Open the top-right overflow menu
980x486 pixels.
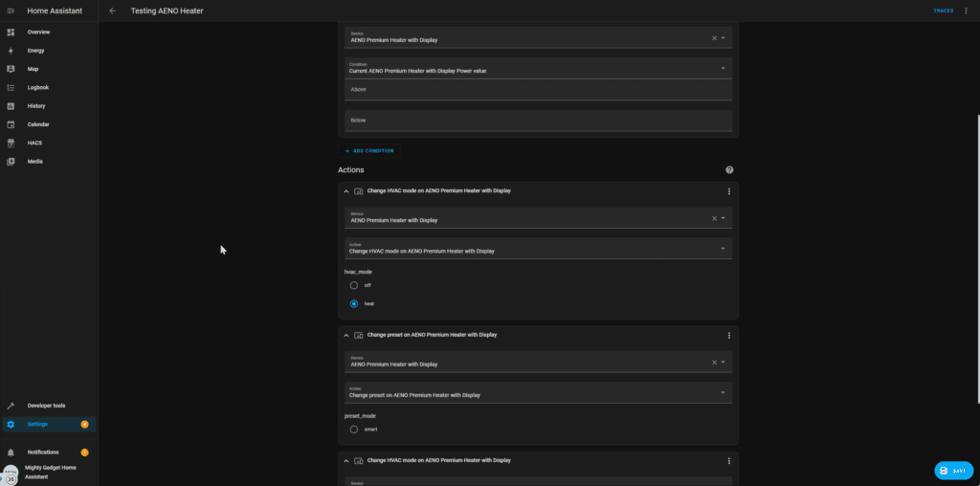pyautogui.click(x=967, y=11)
